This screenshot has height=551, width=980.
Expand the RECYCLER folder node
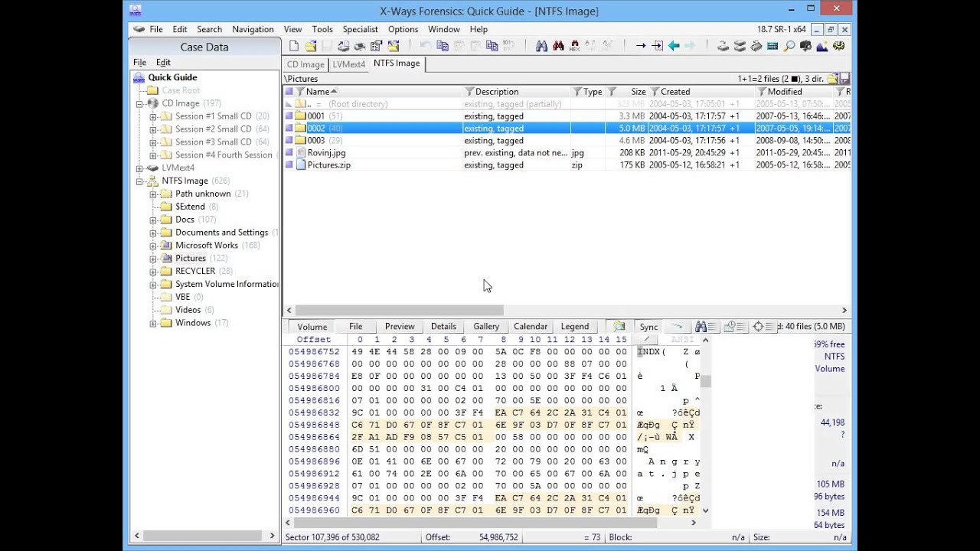tap(153, 272)
